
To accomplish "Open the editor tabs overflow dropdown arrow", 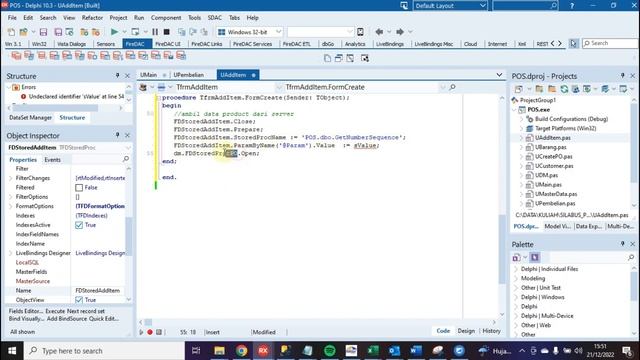I will point(499,75).
